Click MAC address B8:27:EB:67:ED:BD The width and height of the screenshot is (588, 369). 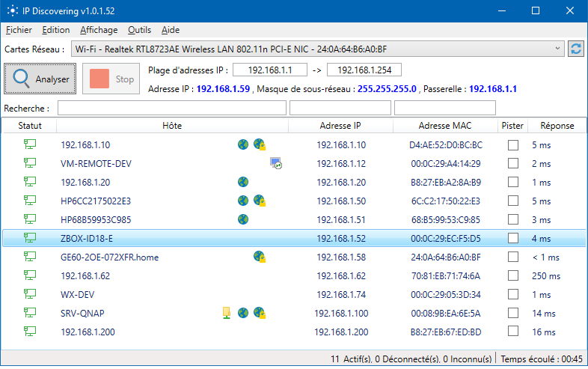click(446, 332)
